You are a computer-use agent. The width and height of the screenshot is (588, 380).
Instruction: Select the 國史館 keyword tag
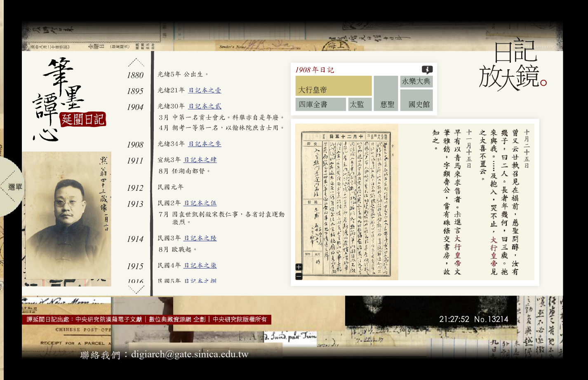(x=416, y=104)
